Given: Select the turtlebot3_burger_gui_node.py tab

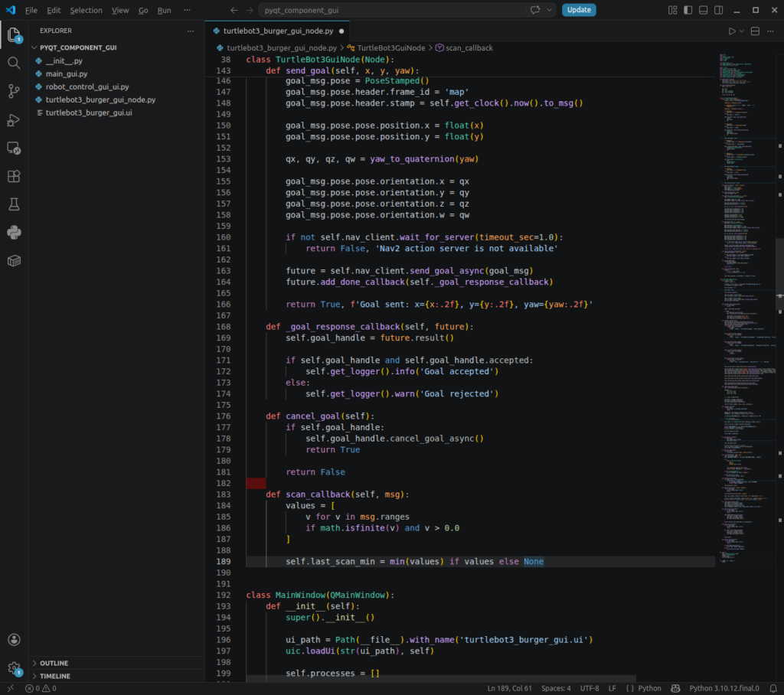Looking at the screenshot, I should tap(279, 31).
